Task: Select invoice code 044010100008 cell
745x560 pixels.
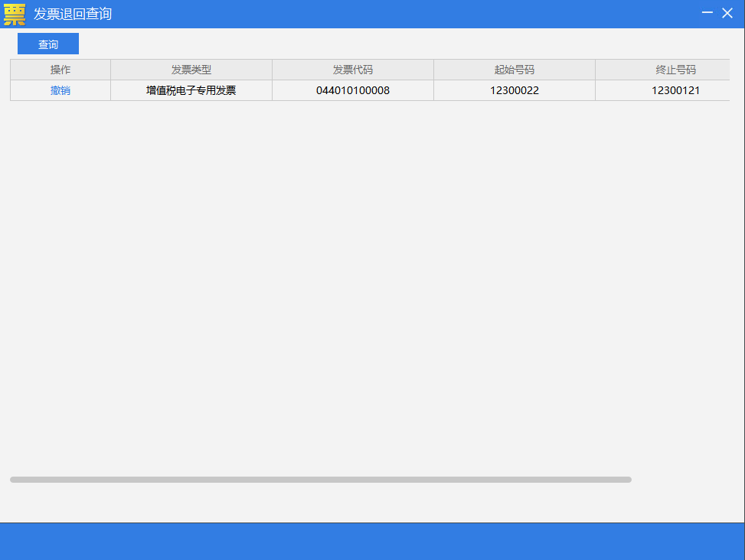Action: pyautogui.click(x=352, y=90)
